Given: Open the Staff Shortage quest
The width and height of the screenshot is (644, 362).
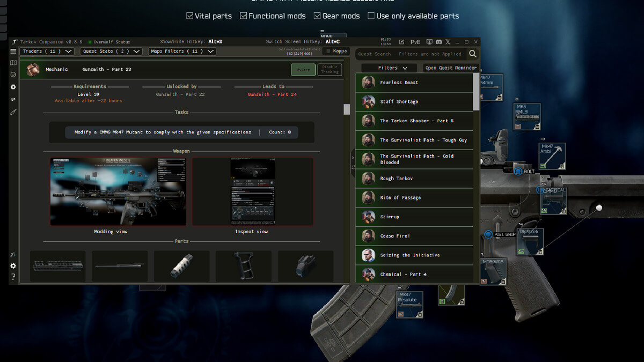Looking at the screenshot, I should click(x=414, y=102).
